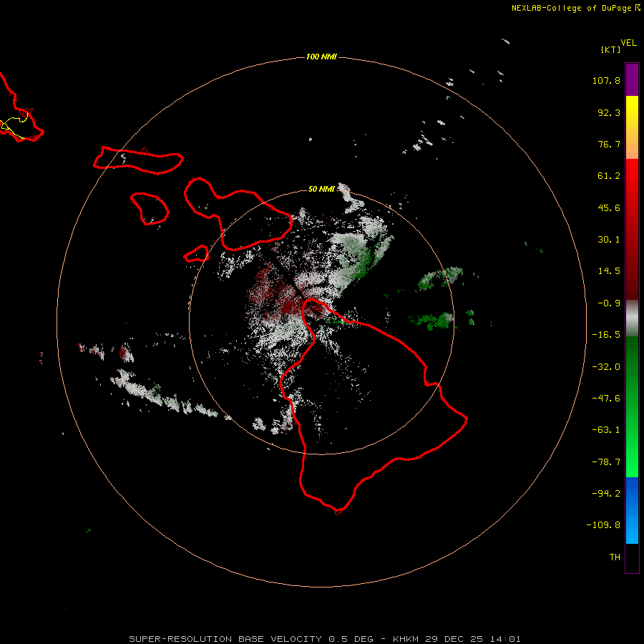The image size is (644, 644).
Task: Click the KHKM station identifier
Action: 406,639
